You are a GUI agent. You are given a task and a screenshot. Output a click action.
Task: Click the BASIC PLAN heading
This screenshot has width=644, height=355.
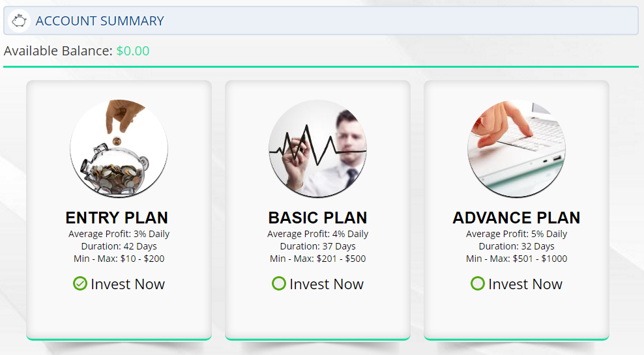(x=317, y=218)
